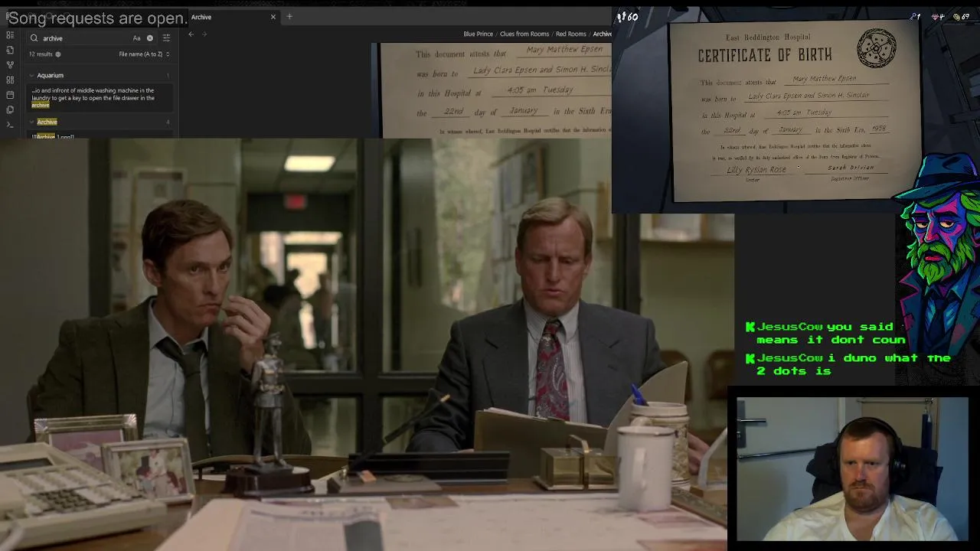The width and height of the screenshot is (980, 551).
Task: Click the search magnifier icon
Action: pyautogui.click(x=34, y=38)
